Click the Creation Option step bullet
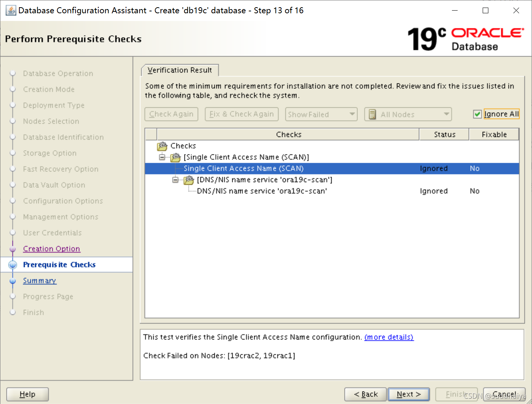The width and height of the screenshot is (532, 404). click(x=13, y=249)
